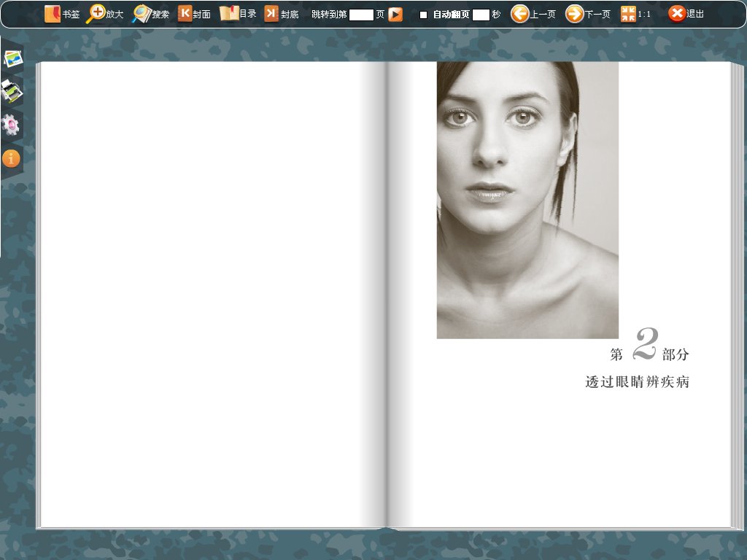Show info via orange i icon
The image size is (747, 560).
(x=11, y=158)
